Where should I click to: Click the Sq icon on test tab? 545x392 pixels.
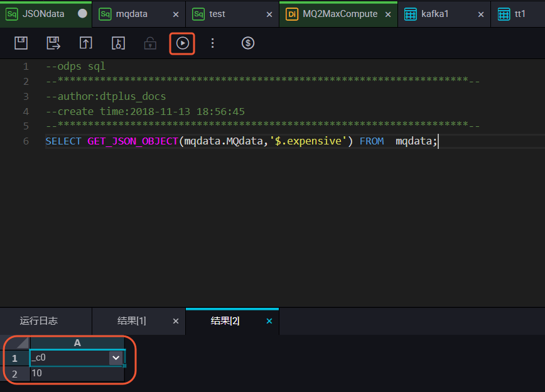198,14
